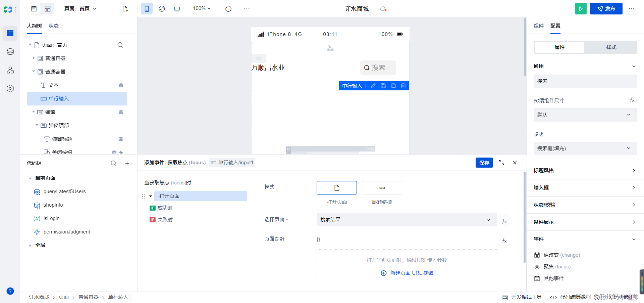Open the top toolbar more options menu
644x303 pixels.
coord(247,9)
